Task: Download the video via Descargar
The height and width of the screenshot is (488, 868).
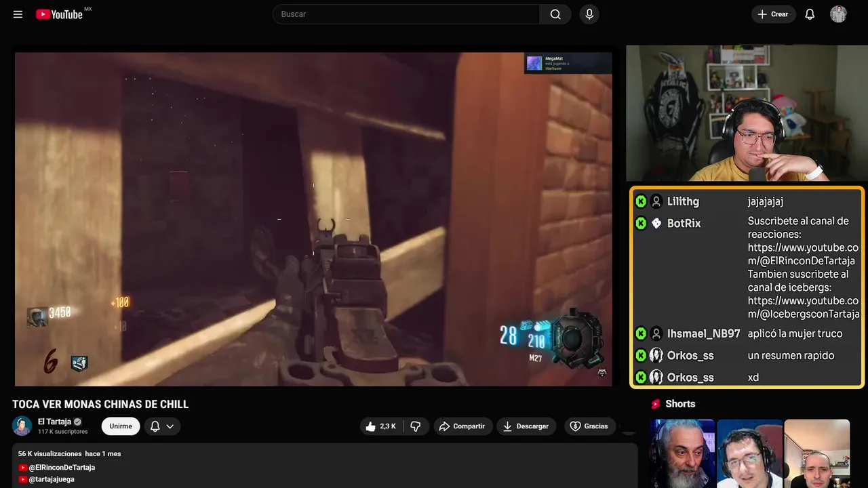Action: click(526, 426)
